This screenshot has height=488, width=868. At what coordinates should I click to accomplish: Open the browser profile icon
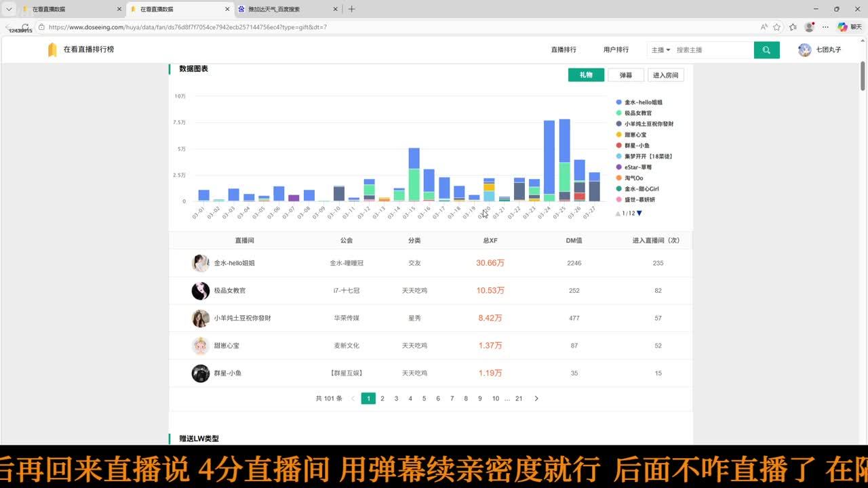tap(809, 27)
